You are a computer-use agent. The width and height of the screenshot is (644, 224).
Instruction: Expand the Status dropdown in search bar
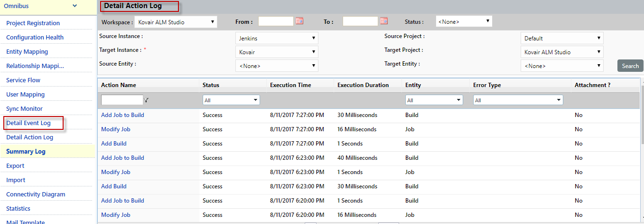[464, 21]
